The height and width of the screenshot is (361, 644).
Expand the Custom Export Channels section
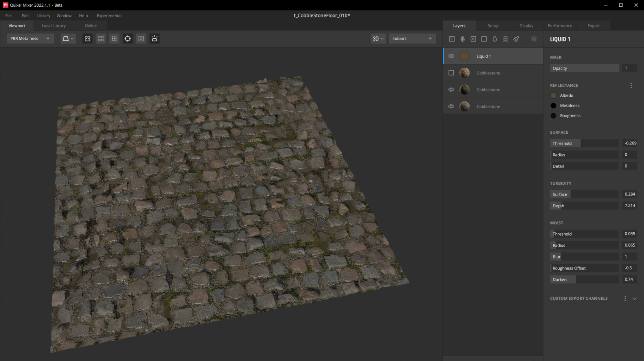click(x=634, y=298)
